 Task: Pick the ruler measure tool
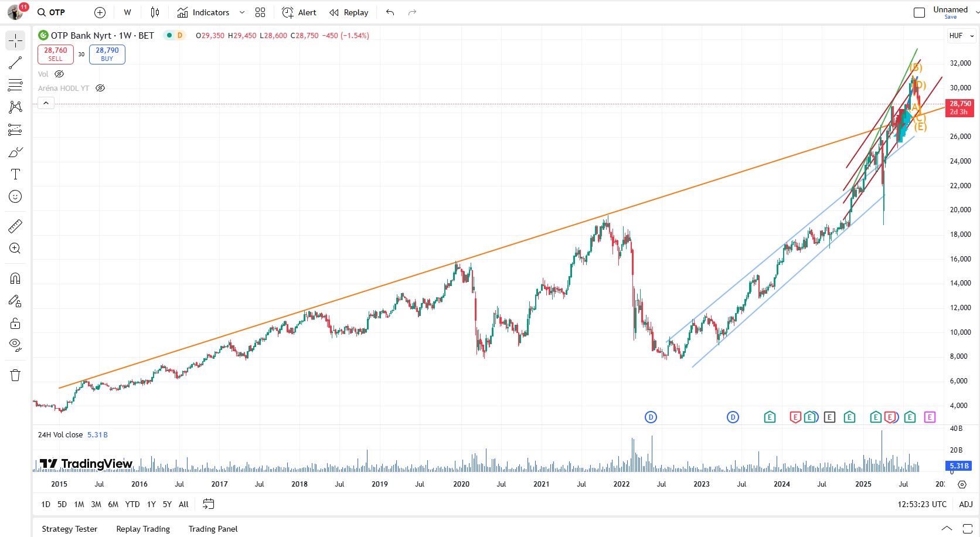point(15,226)
